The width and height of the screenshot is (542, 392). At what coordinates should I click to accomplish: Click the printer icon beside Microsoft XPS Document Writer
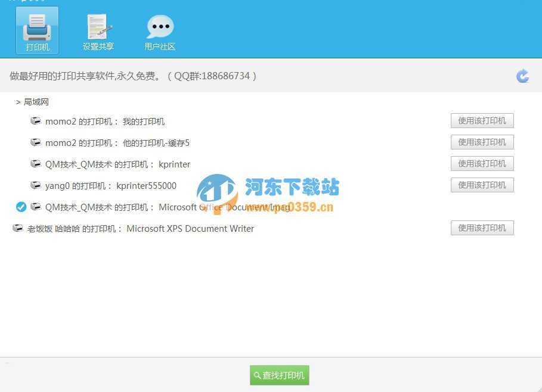click(18, 228)
